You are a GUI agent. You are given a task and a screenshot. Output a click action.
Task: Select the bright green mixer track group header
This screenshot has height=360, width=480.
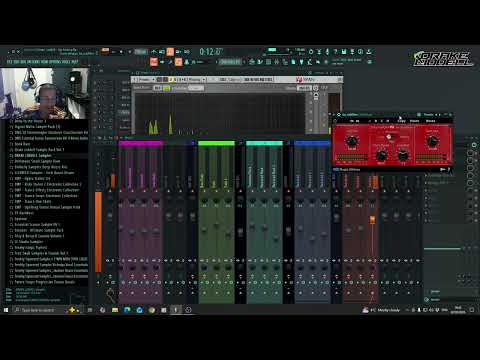pos(216,143)
